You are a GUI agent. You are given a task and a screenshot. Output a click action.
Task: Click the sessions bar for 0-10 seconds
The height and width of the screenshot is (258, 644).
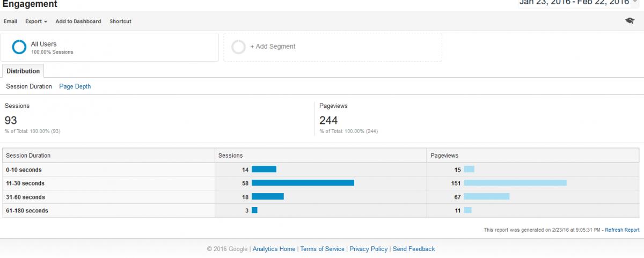(x=264, y=169)
